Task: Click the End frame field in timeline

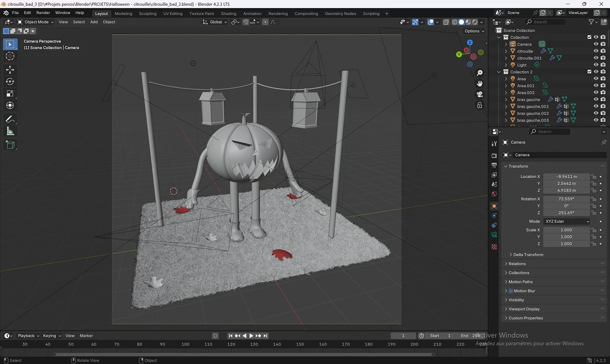Action: 470,336
